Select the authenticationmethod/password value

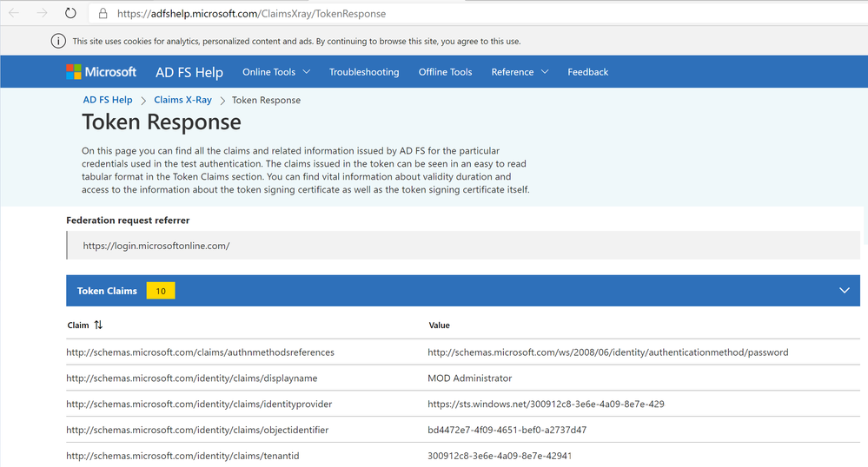(x=608, y=352)
